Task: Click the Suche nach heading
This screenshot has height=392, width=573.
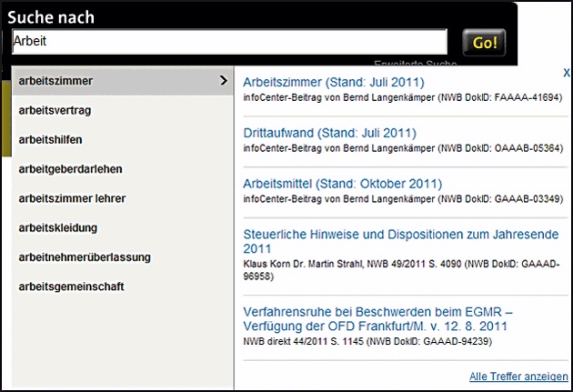Action: [x=53, y=16]
